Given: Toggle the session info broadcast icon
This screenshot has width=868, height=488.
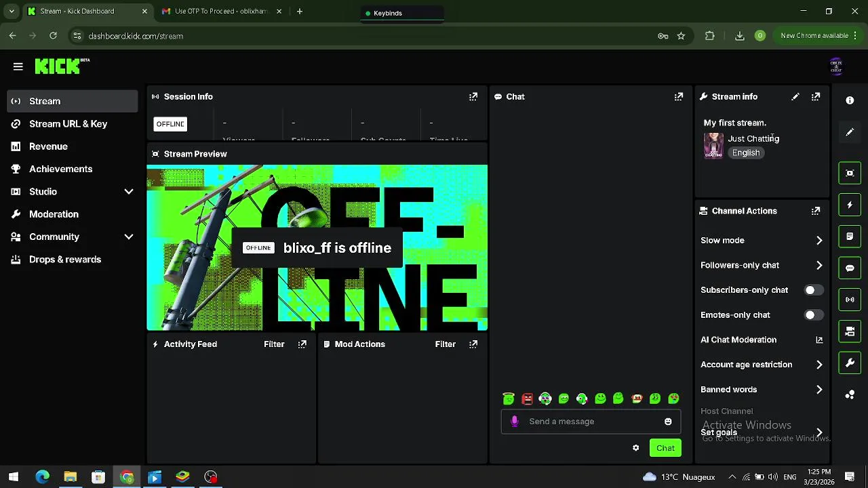Looking at the screenshot, I should 850,300.
